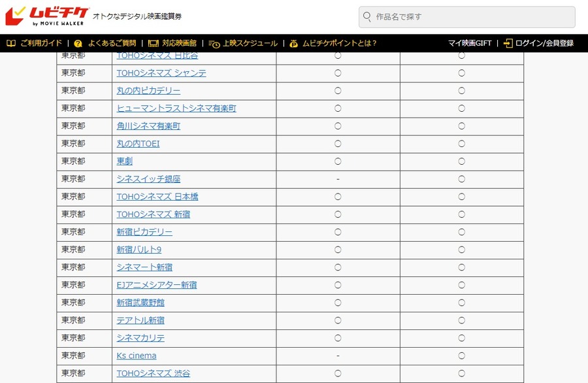Click the money bag icon beside ムビチケポイント
Viewport: 588px width, 383px height.
[293, 44]
